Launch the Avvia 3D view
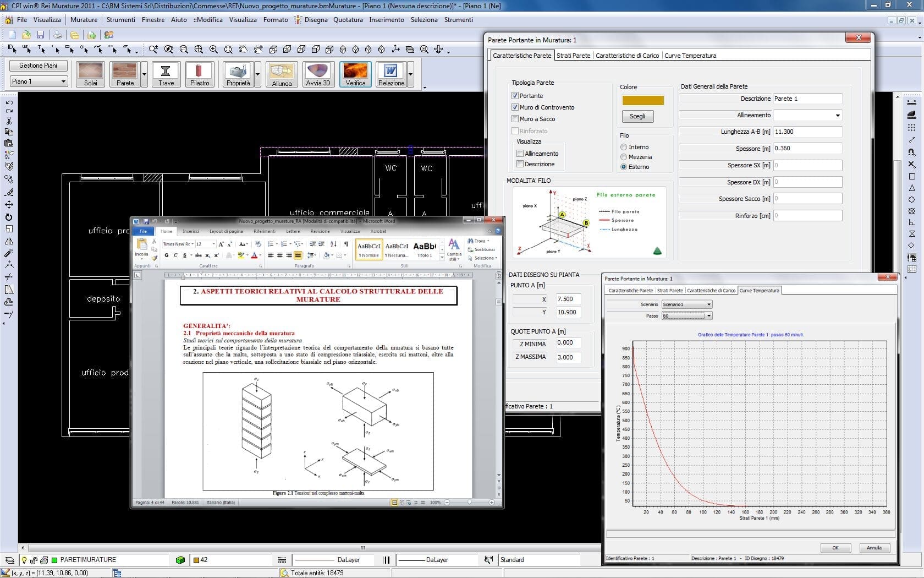 click(x=318, y=74)
